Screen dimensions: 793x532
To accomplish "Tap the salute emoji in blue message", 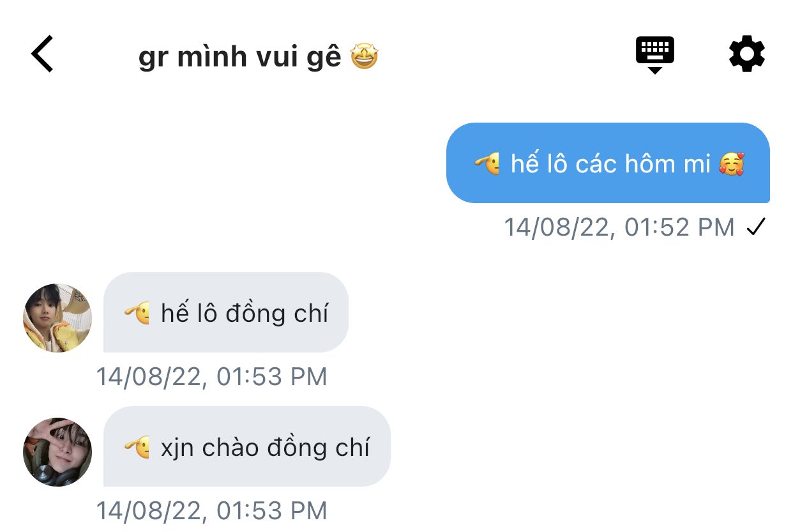I will 487,163.
